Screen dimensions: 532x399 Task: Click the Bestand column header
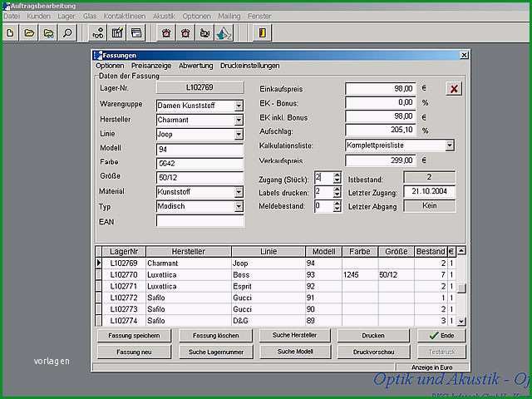(431, 251)
